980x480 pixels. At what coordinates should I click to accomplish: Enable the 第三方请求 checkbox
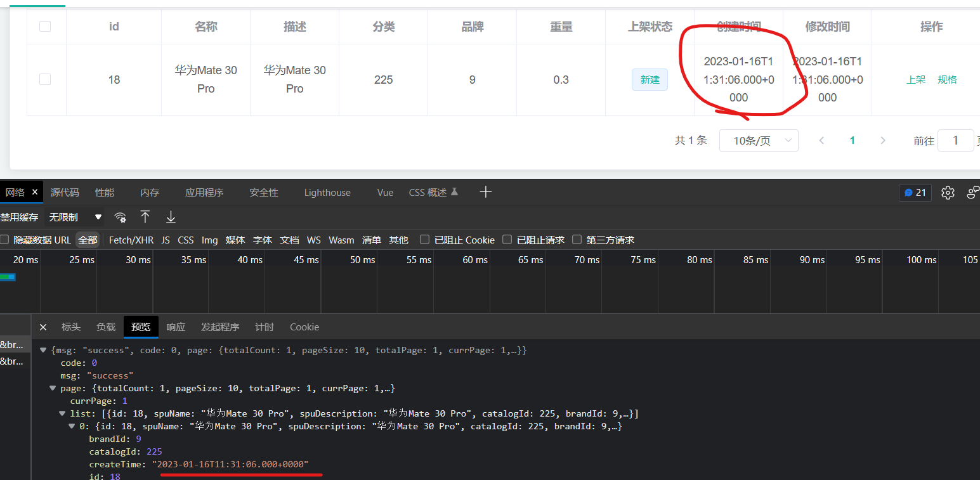[577, 240]
